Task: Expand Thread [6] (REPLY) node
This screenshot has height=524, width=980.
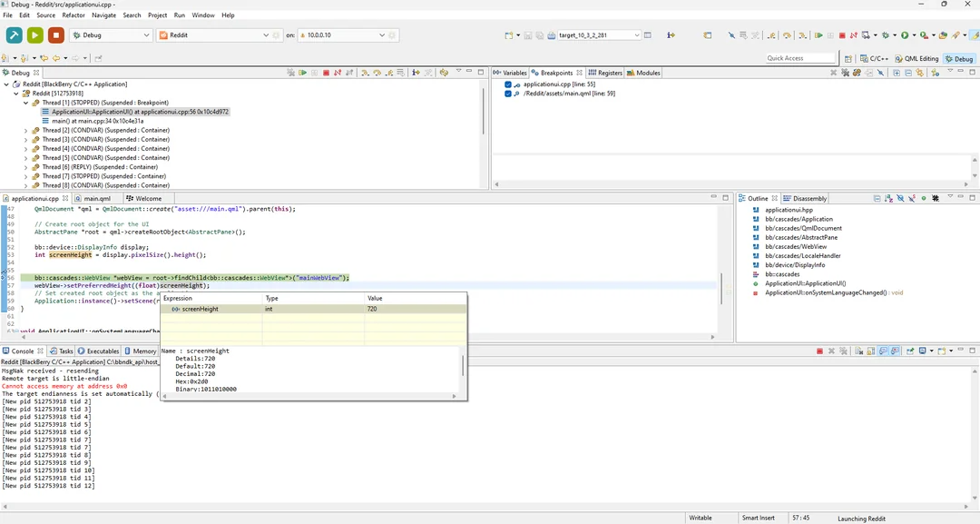Action: pos(26,167)
